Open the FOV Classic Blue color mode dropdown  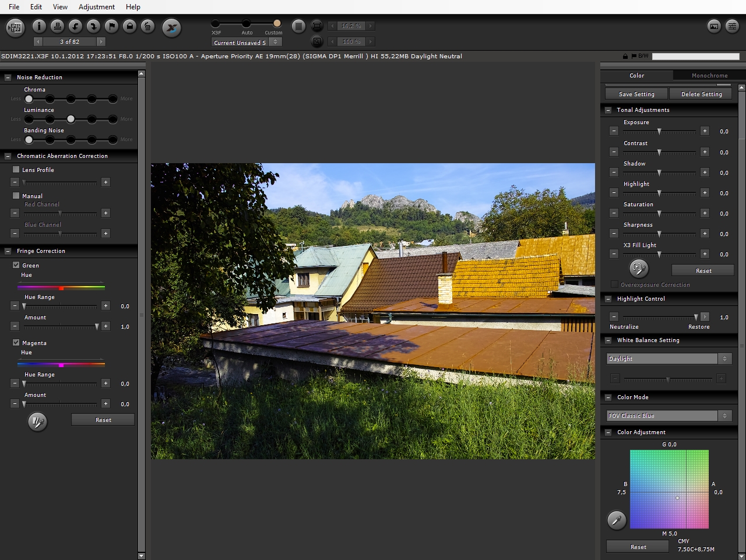tap(668, 416)
